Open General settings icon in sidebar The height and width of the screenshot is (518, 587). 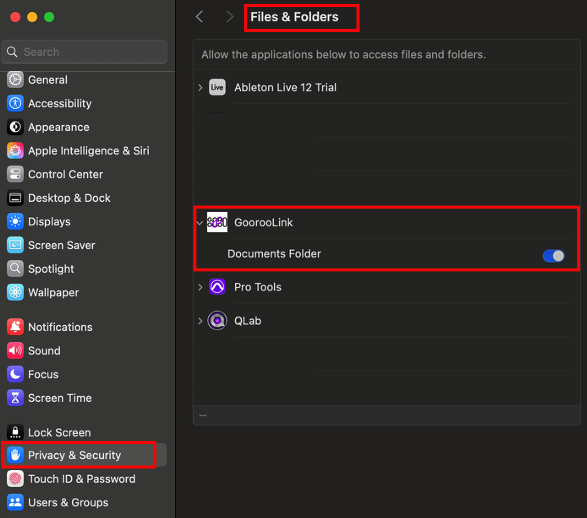pyautogui.click(x=15, y=80)
